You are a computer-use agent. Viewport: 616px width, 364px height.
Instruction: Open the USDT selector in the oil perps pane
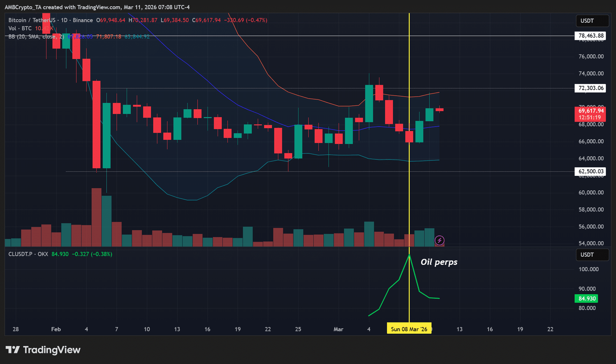[x=592, y=255]
